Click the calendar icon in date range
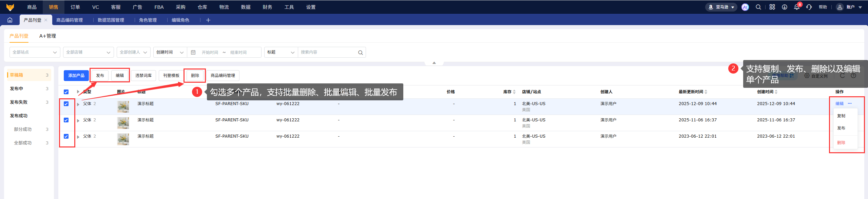Viewport: 868px width, 199px height. [x=193, y=52]
